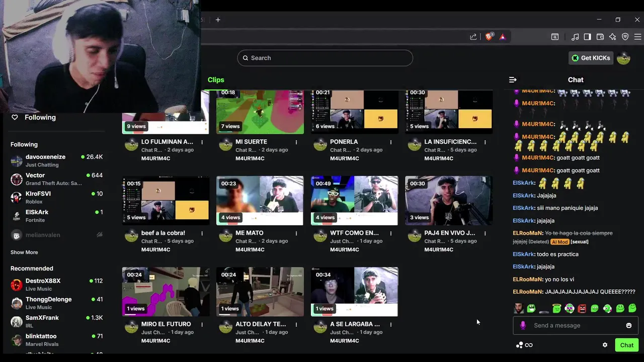Image resolution: width=644 pixels, height=362 pixels.
Task: Play the A SE LARGABA clip thumbnail
Action: tap(354, 292)
